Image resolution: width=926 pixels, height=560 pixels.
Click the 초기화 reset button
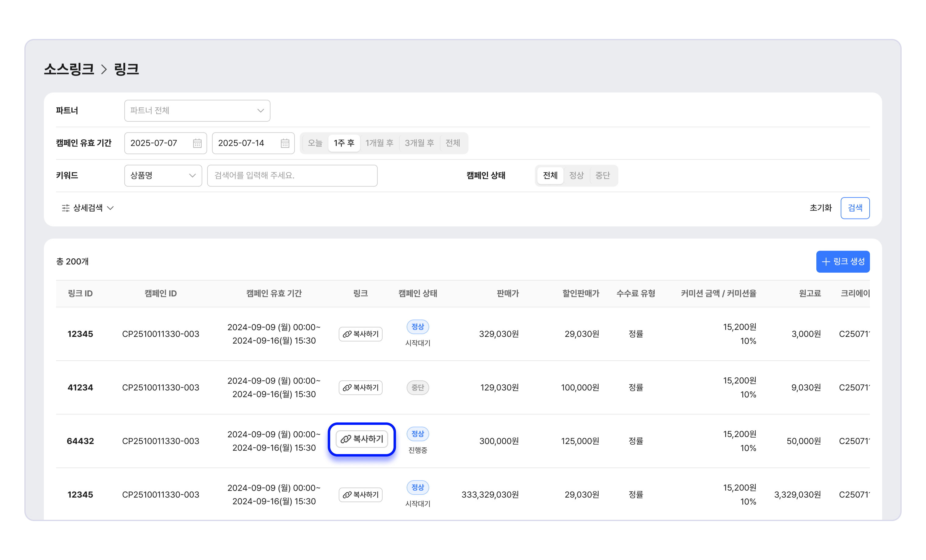pos(820,208)
